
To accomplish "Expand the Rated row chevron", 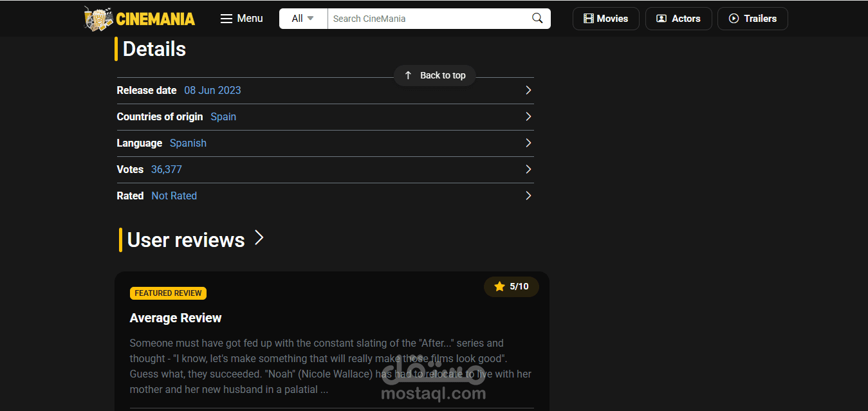I will pos(528,196).
